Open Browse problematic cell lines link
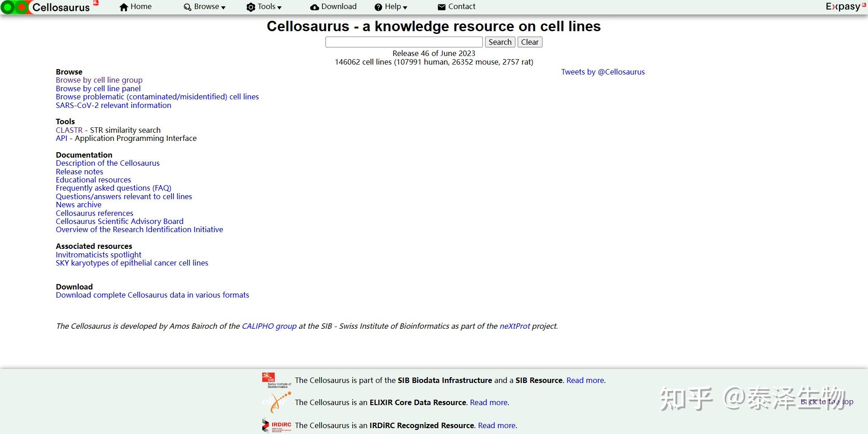 coord(157,97)
